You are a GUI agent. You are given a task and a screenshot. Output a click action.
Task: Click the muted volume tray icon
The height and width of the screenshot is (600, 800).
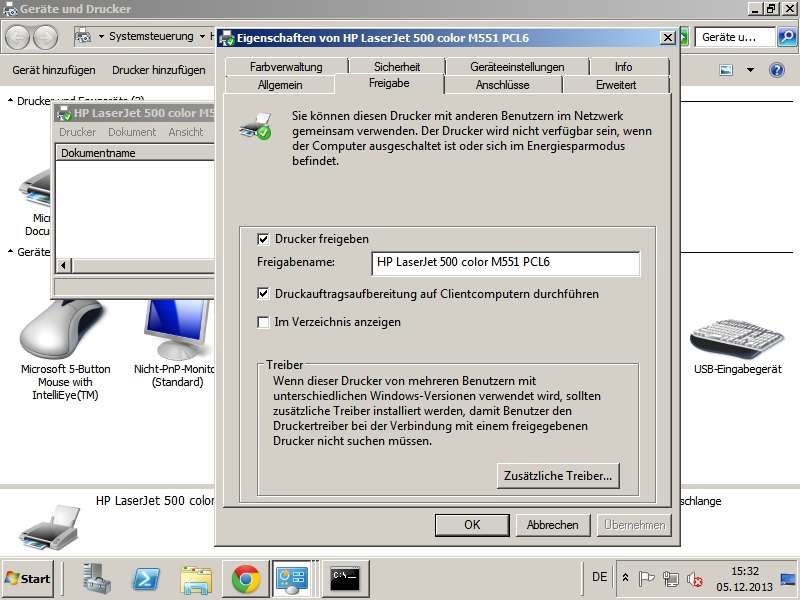694,579
